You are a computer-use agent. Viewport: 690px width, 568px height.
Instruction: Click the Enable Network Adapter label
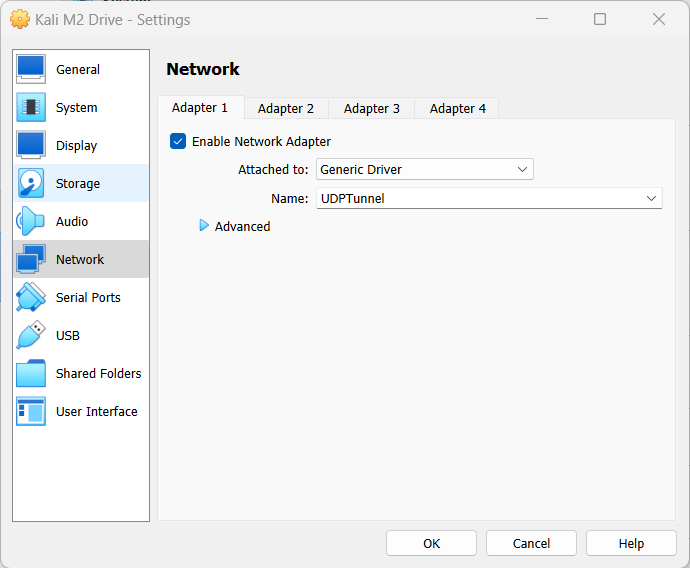point(261,142)
